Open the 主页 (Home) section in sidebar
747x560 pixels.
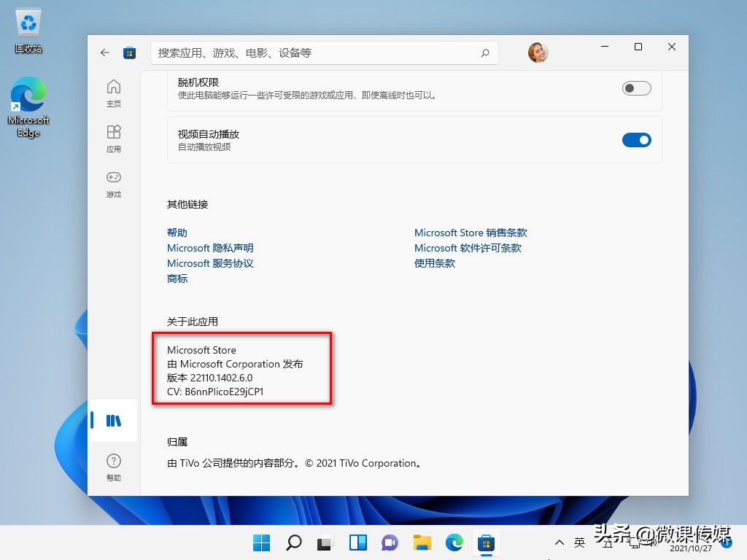114,93
